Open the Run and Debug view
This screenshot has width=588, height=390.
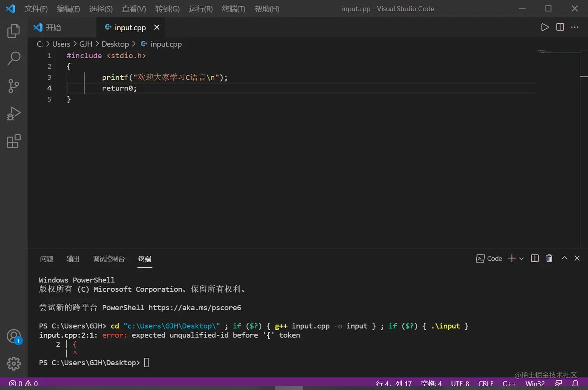(14, 113)
